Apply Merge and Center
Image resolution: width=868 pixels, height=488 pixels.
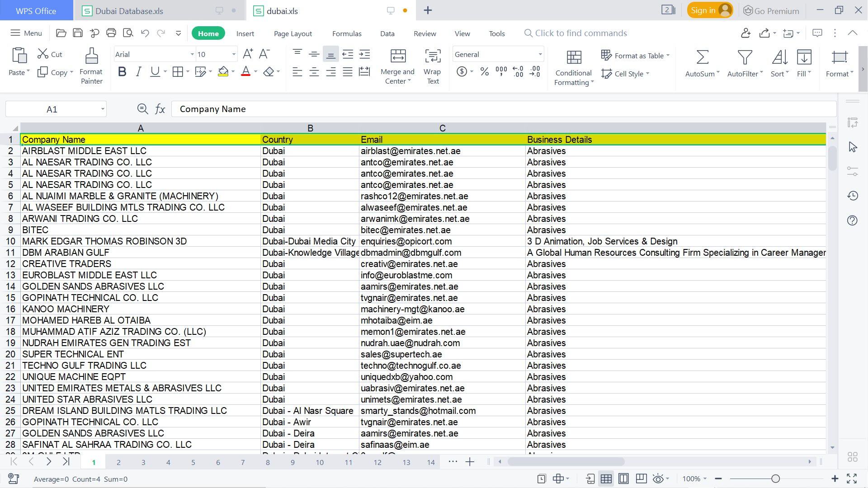tap(397, 63)
